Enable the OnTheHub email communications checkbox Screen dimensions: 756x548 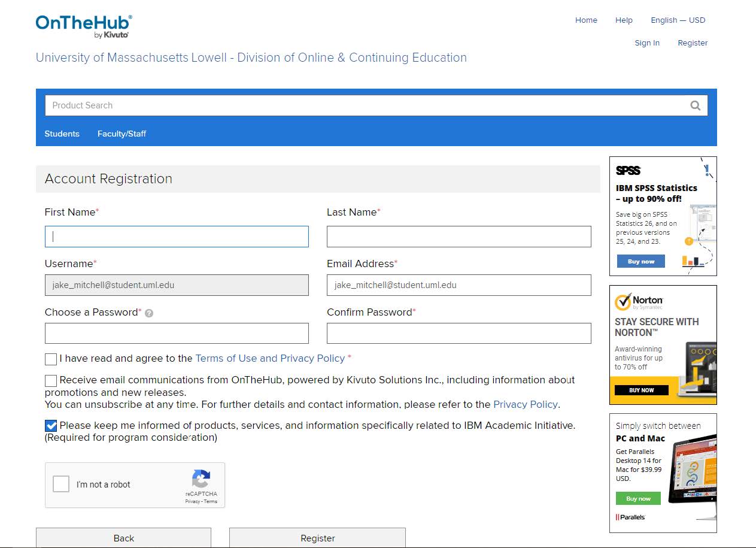[51, 381]
